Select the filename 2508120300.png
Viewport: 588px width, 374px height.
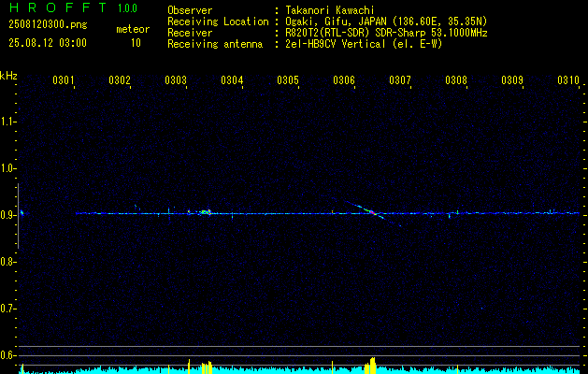click(x=48, y=25)
